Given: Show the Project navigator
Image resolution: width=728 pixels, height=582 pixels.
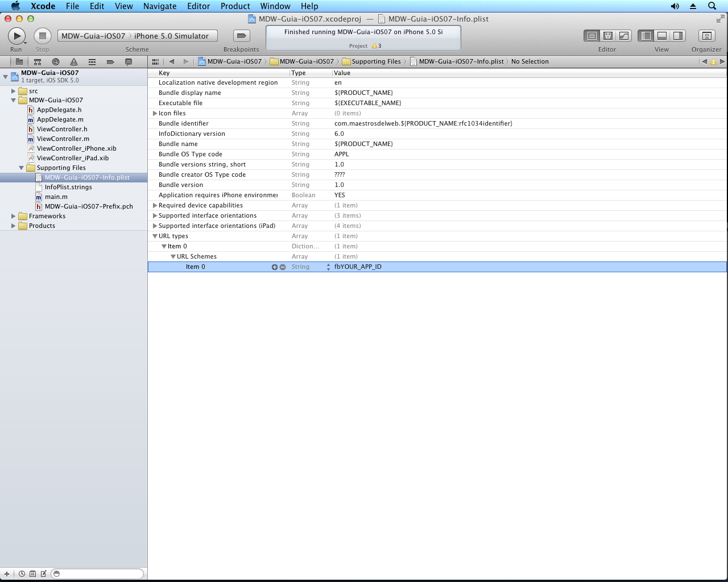Looking at the screenshot, I should 19,61.
